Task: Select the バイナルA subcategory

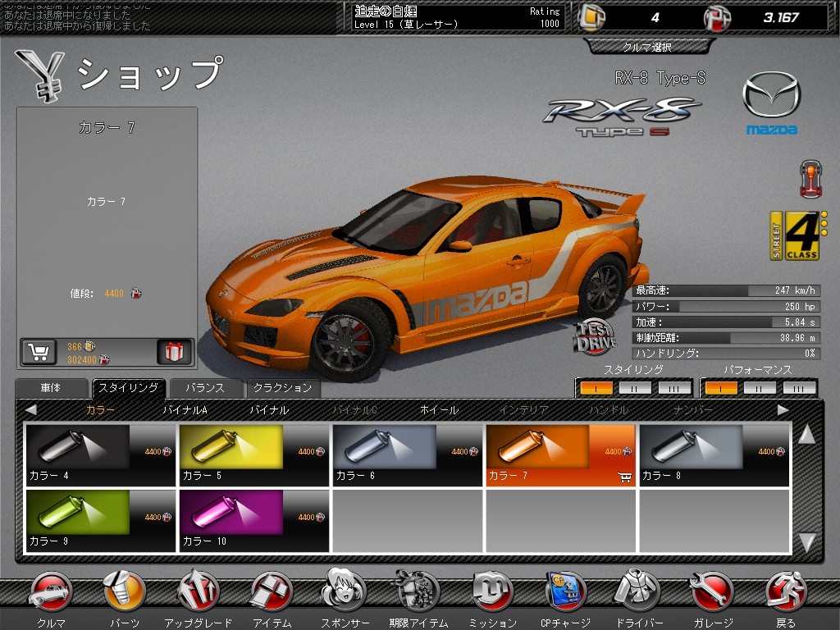Action: (x=185, y=410)
